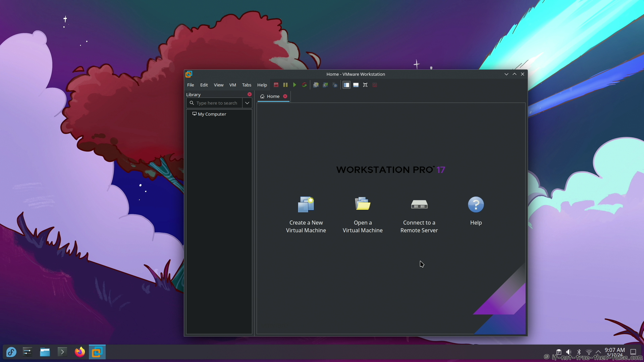Enter full screen mode via toolbar icon
The image size is (644, 362).
point(365,85)
